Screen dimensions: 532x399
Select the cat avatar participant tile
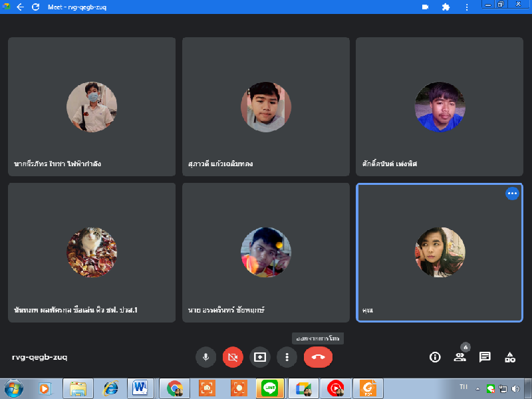point(92,253)
